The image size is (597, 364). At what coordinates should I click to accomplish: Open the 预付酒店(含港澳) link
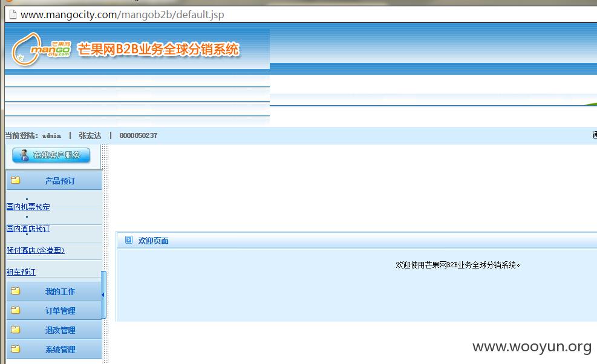tap(36, 250)
